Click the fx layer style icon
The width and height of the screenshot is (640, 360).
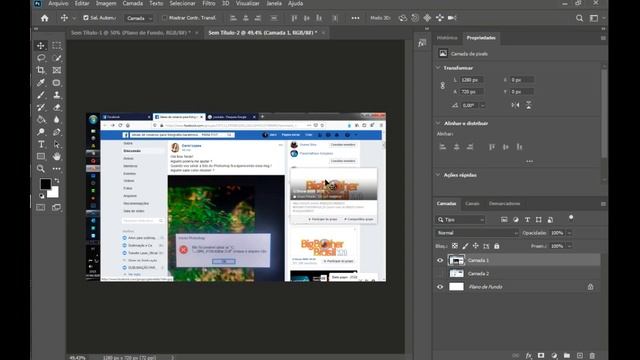pos(529,356)
